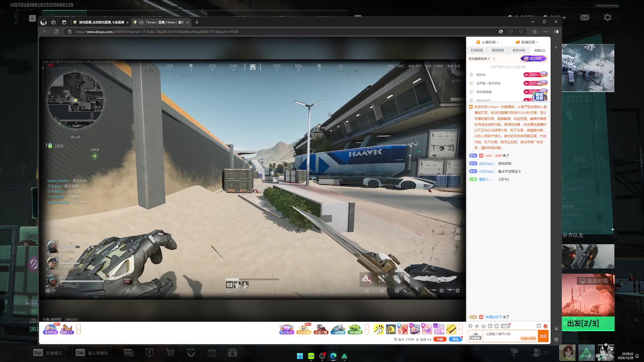Open Edge browser in taskbar
This screenshot has height=362, width=644.
point(333,356)
